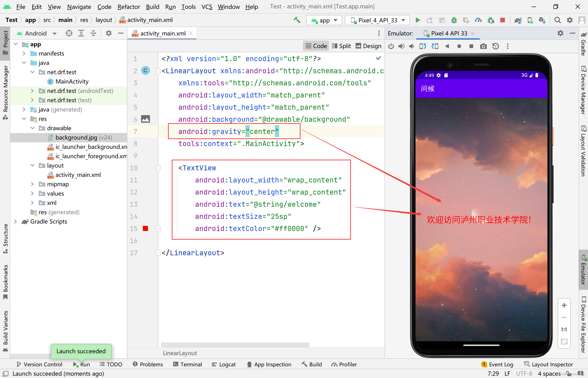
Task: Open the Logcat tool window tab
Action: tap(224, 364)
